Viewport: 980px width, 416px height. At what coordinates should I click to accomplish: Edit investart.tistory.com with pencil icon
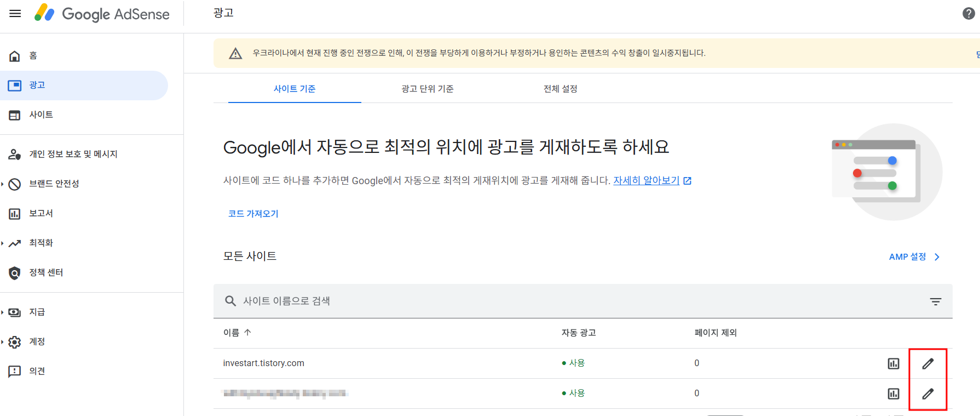pyautogui.click(x=928, y=363)
